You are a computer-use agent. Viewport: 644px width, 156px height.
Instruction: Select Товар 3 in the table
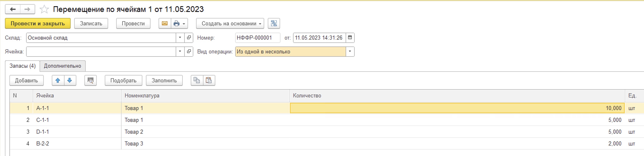tap(205, 144)
